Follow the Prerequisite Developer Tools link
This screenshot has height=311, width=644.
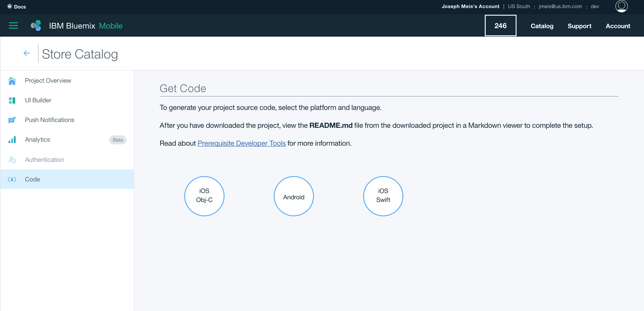(241, 143)
